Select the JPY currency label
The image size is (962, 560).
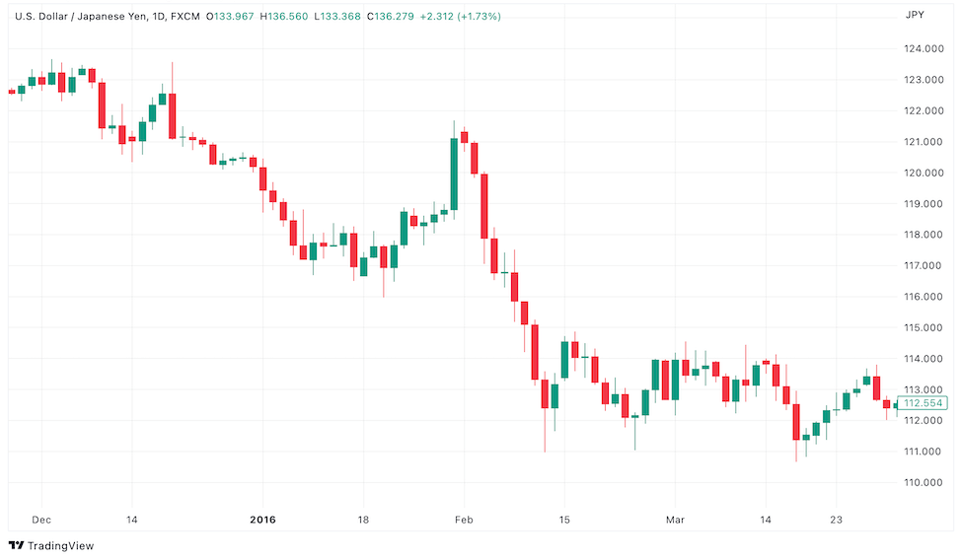pos(915,15)
